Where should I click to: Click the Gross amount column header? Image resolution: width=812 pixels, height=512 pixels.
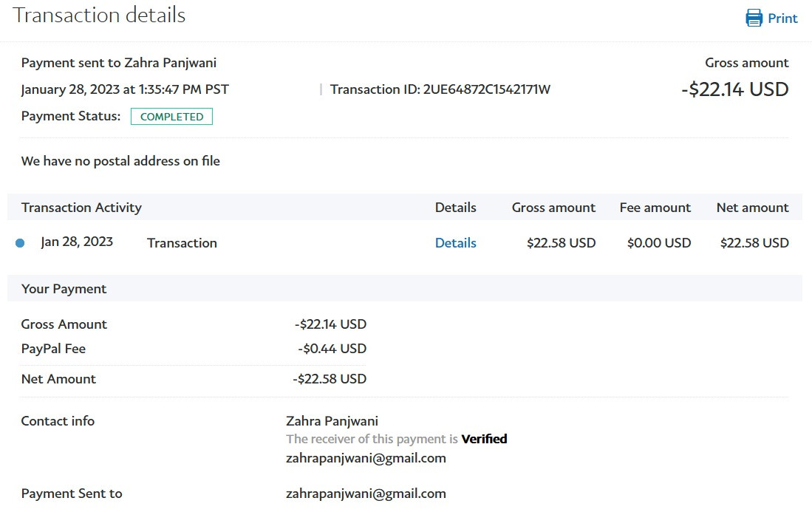click(553, 208)
